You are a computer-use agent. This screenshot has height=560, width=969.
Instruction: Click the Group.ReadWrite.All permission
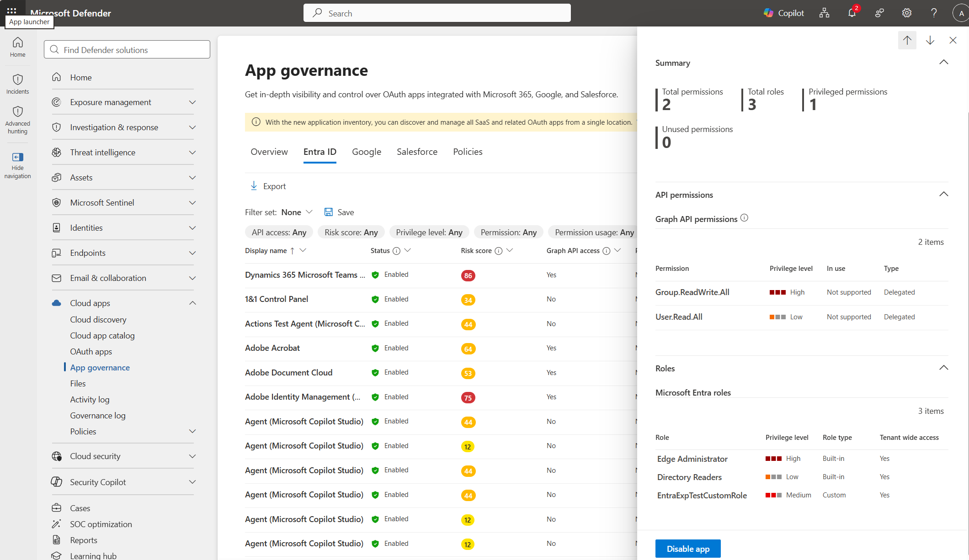point(692,292)
